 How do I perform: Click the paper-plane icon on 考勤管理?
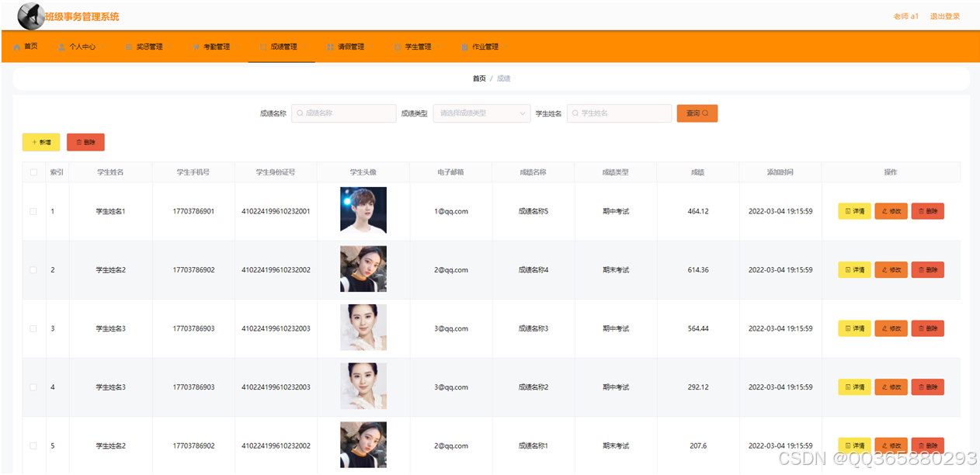pyautogui.click(x=194, y=47)
